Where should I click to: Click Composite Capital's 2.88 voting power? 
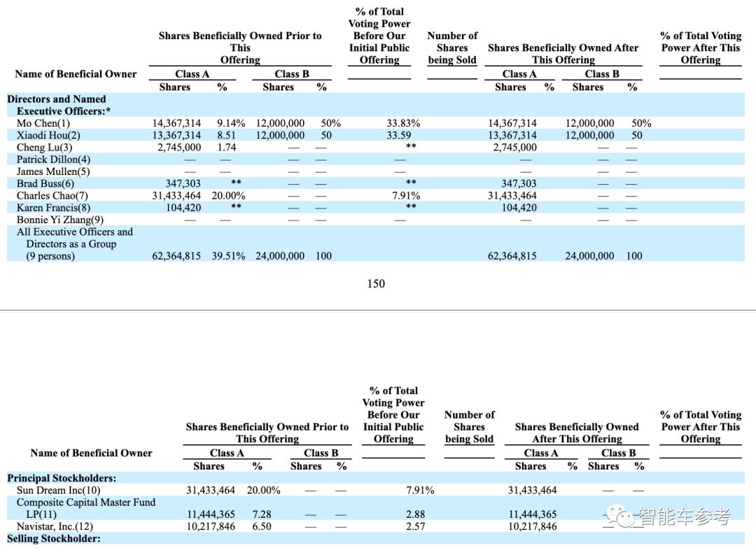tap(416, 514)
